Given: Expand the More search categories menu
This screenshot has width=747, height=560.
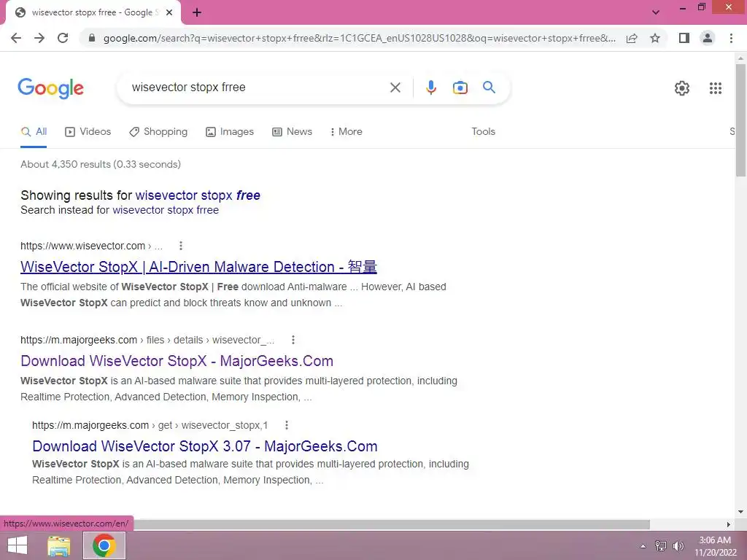Looking at the screenshot, I should pyautogui.click(x=347, y=132).
